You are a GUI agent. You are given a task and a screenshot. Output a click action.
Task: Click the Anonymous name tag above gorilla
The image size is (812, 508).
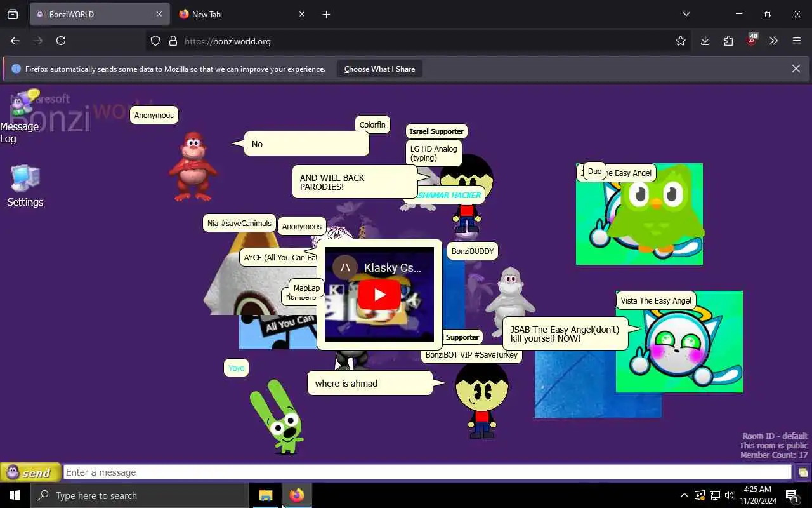click(154, 116)
